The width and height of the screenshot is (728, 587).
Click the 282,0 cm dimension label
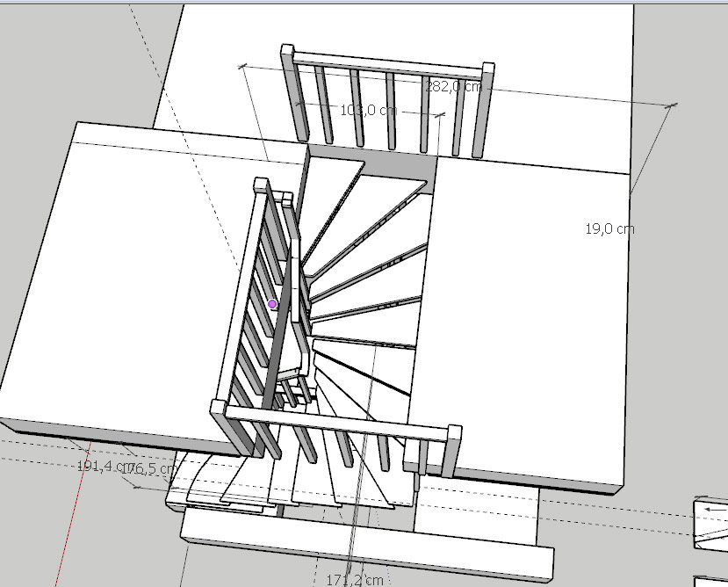453,86
